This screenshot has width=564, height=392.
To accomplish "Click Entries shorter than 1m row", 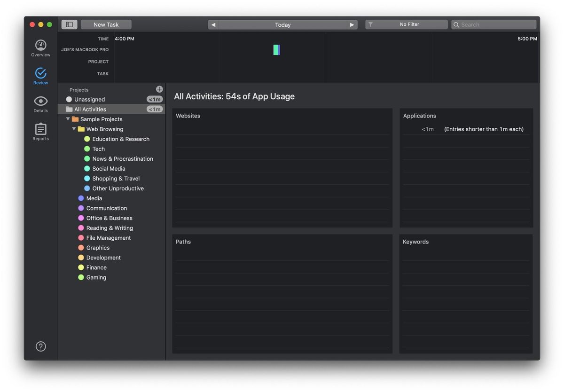I will [x=466, y=129].
